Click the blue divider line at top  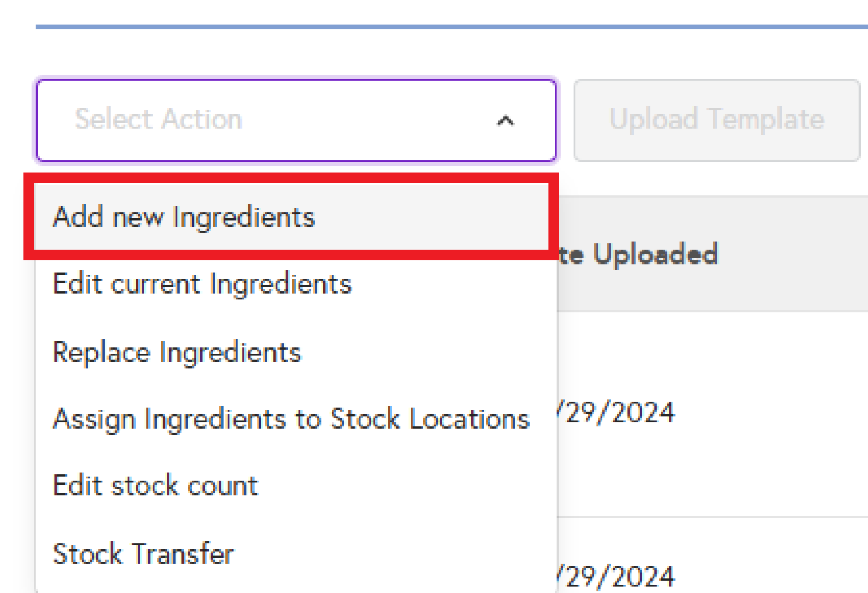tap(451, 27)
